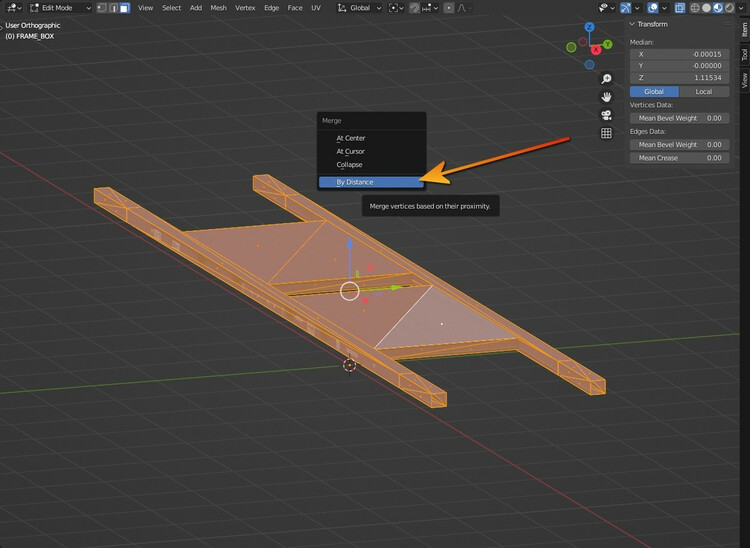Viewport: 750px width, 548px height.
Task: Choose Collapse in Merge menu
Action: (371, 164)
